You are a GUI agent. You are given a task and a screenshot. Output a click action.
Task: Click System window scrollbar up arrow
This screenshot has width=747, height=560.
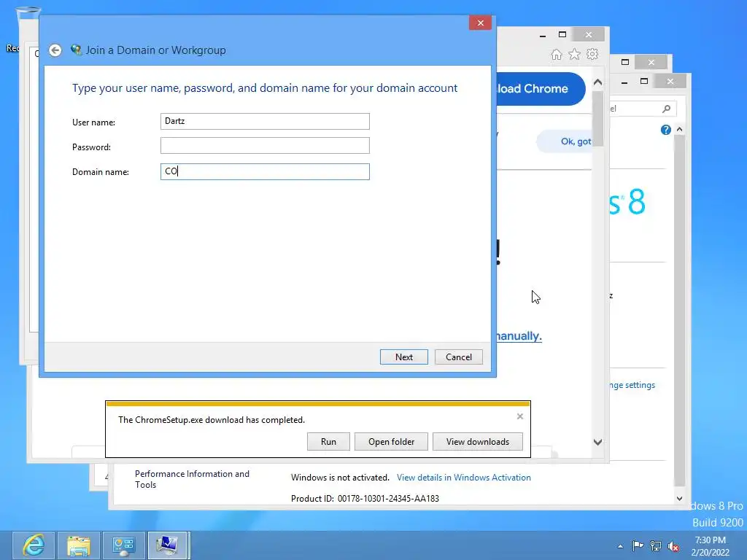click(679, 130)
